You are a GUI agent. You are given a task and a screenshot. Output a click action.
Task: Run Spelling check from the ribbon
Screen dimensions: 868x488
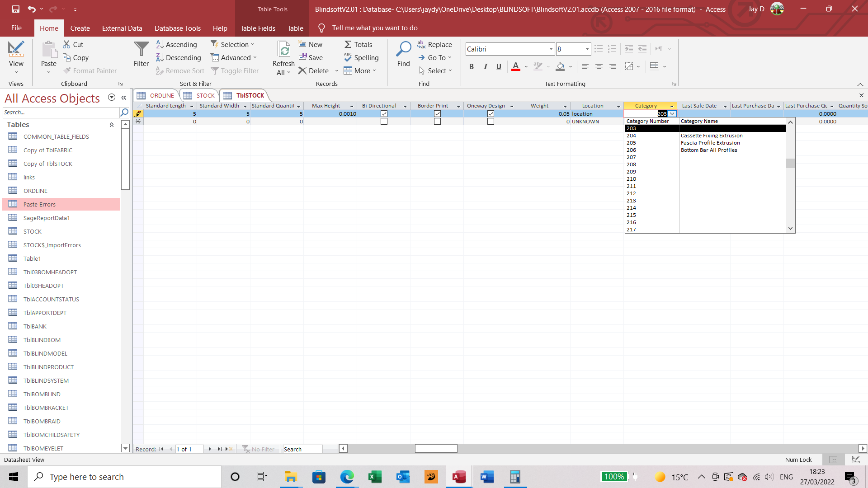[x=362, y=57]
